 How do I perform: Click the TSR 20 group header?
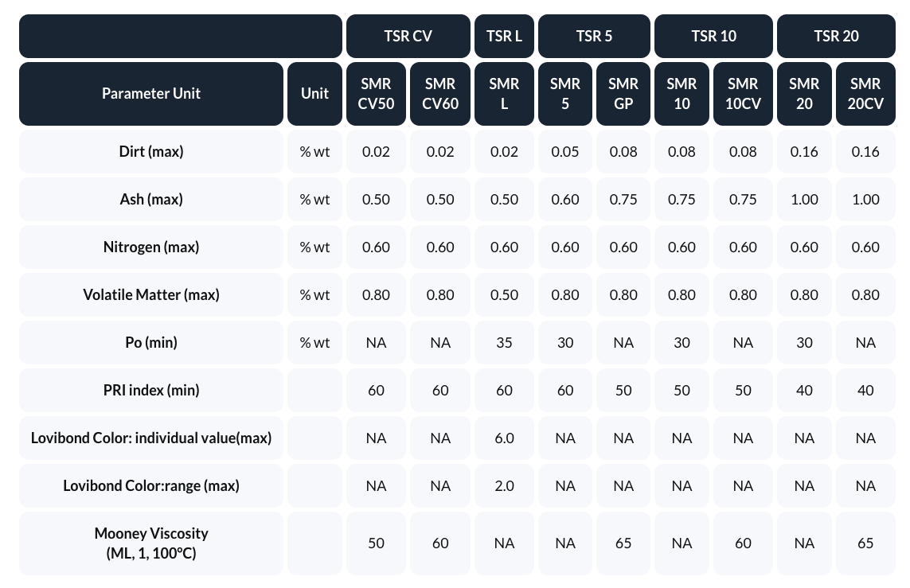point(836,36)
